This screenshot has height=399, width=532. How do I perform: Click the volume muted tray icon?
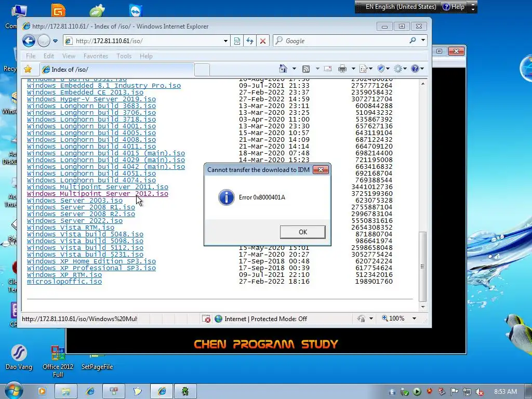(479, 392)
